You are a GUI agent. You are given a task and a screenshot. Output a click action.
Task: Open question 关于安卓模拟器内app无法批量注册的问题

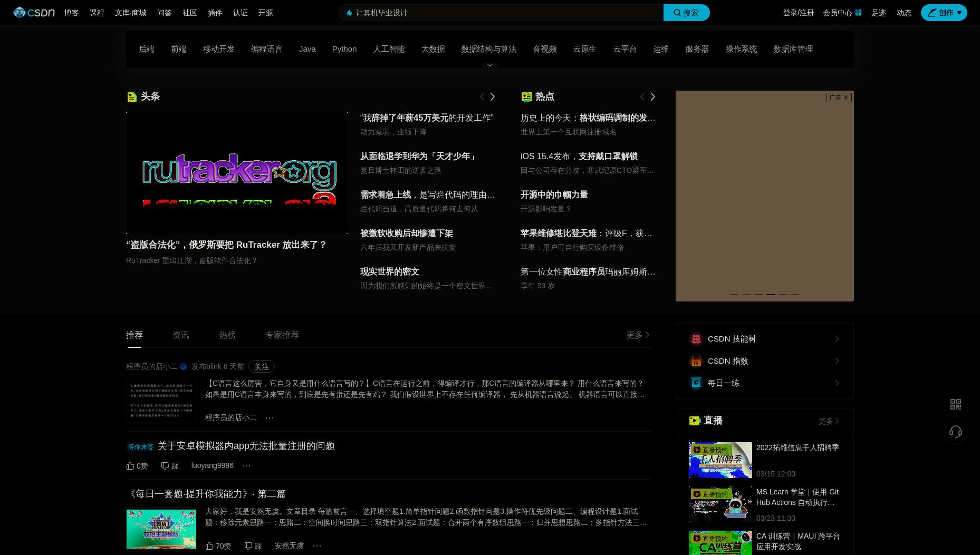click(246, 446)
